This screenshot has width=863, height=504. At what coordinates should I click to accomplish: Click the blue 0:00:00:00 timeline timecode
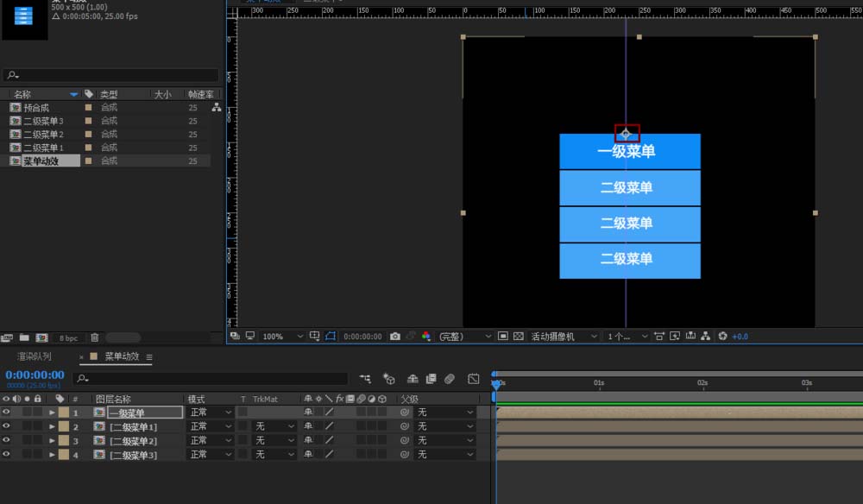point(35,375)
